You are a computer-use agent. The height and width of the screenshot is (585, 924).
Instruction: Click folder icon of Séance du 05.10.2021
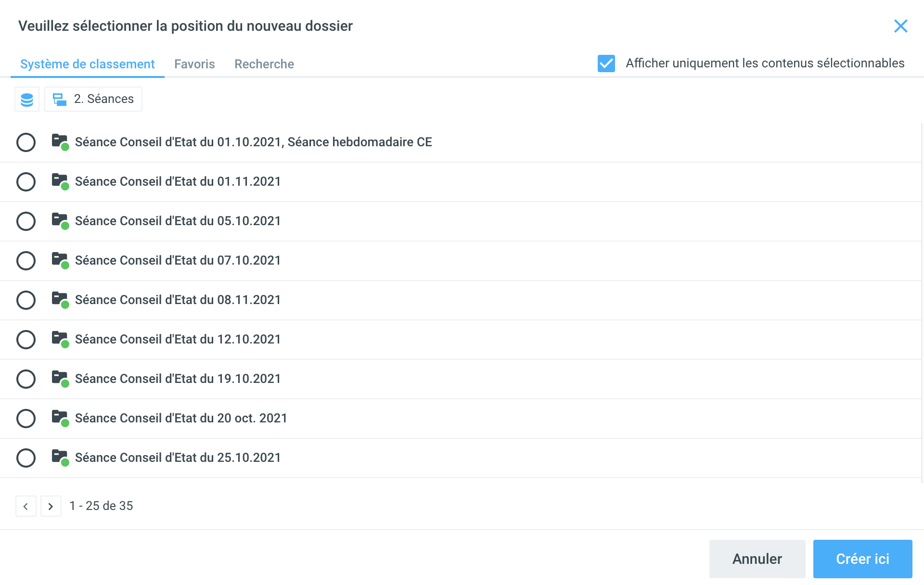tap(60, 220)
